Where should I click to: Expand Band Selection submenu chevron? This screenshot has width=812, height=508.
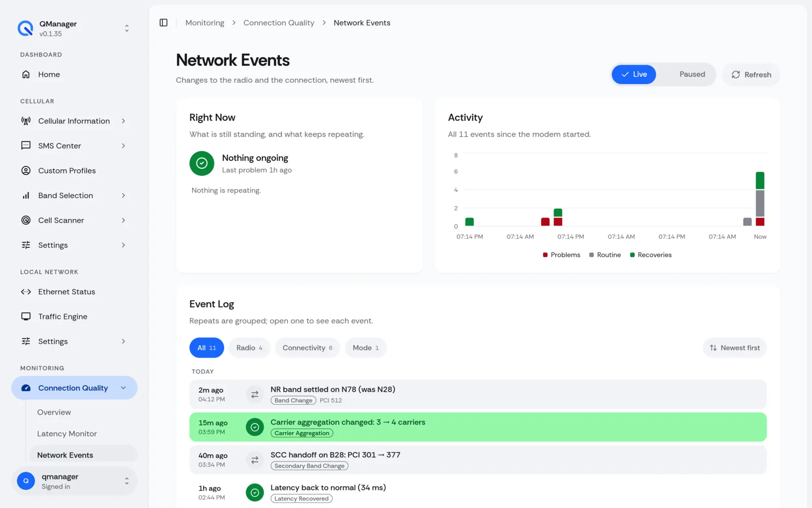123,196
